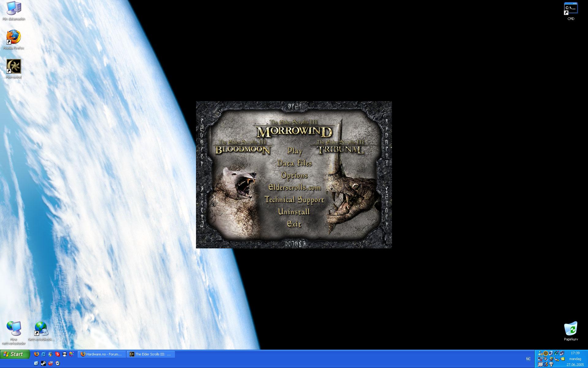Click the colorful cubes quick launch icon
The image size is (588, 368).
pyautogui.click(x=71, y=354)
